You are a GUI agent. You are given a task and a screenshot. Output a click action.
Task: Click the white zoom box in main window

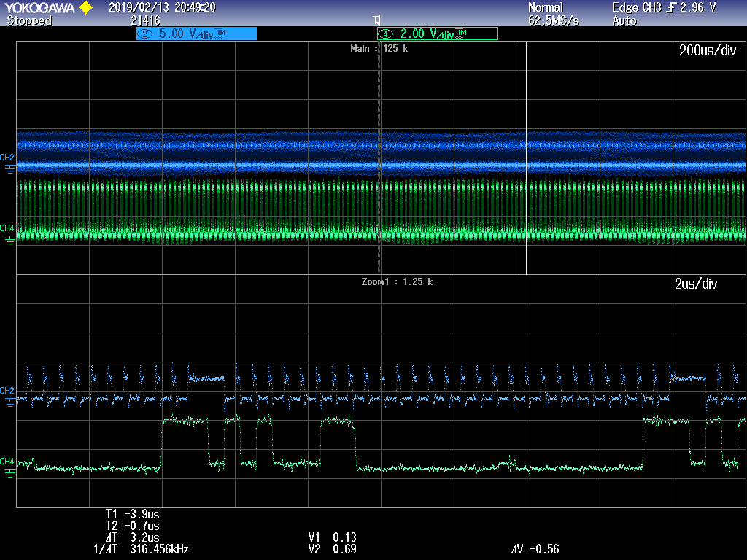[x=522, y=157]
